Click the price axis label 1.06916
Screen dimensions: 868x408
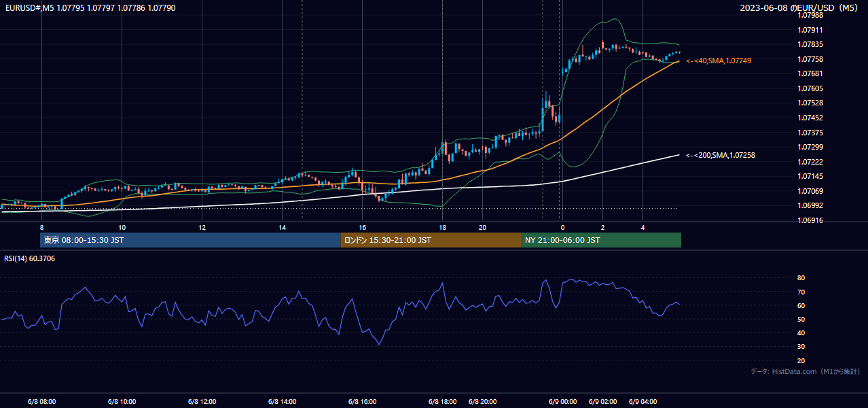(810, 221)
